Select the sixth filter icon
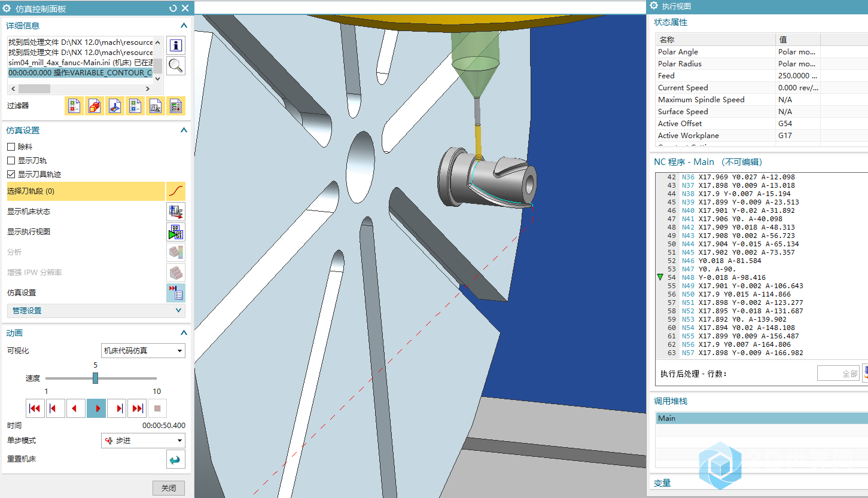The height and width of the screenshot is (498, 868). point(176,106)
